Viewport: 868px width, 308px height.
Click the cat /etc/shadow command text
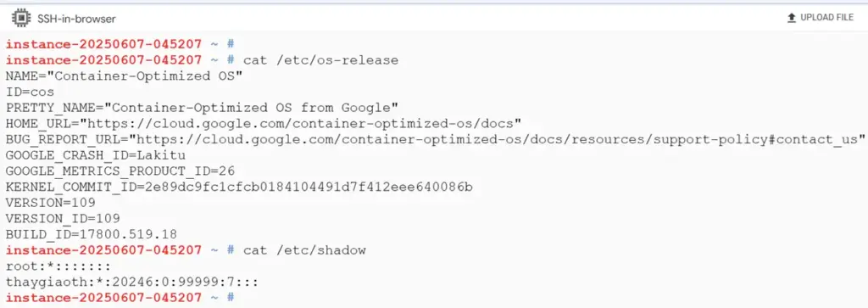304,249
